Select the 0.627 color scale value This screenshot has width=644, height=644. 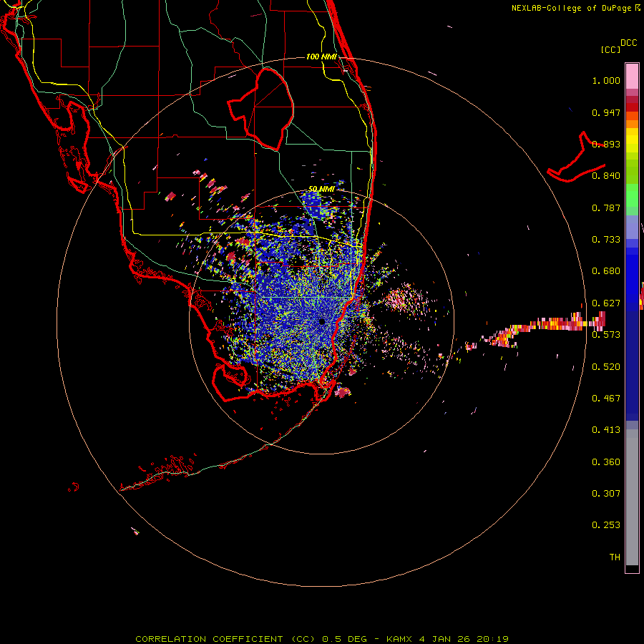point(606,303)
